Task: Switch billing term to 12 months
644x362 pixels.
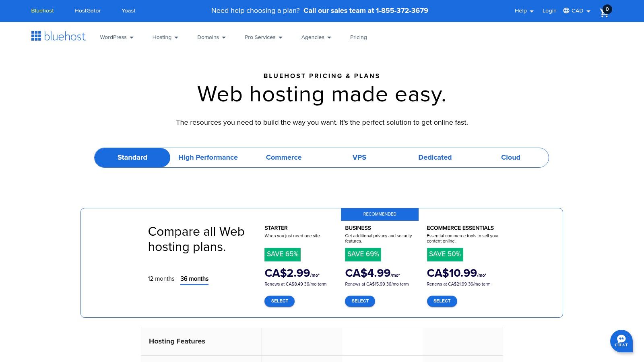Action: 161,279
